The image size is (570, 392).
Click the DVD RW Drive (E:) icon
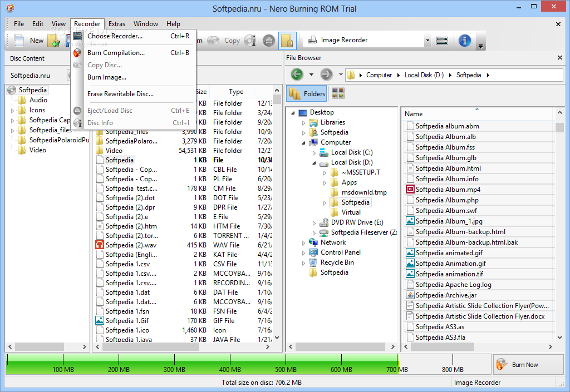[x=323, y=222]
